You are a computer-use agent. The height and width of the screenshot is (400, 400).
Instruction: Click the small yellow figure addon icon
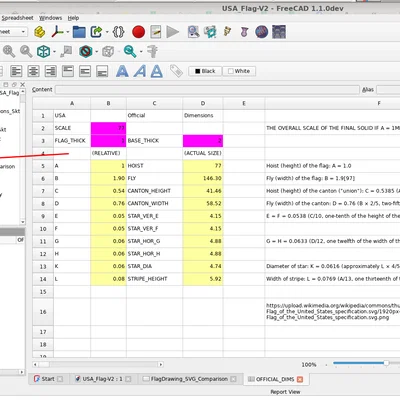227,32
